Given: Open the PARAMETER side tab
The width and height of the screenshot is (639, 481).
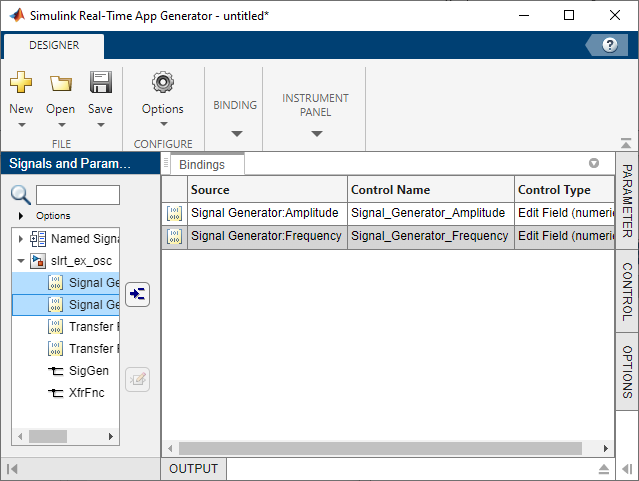Looking at the screenshot, I should pyautogui.click(x=627, y=200).
